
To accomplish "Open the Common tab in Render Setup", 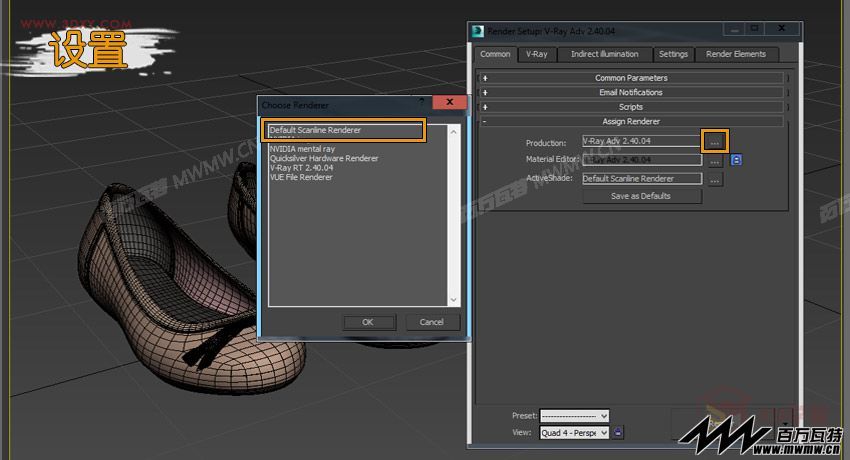I will pos(495,54).
